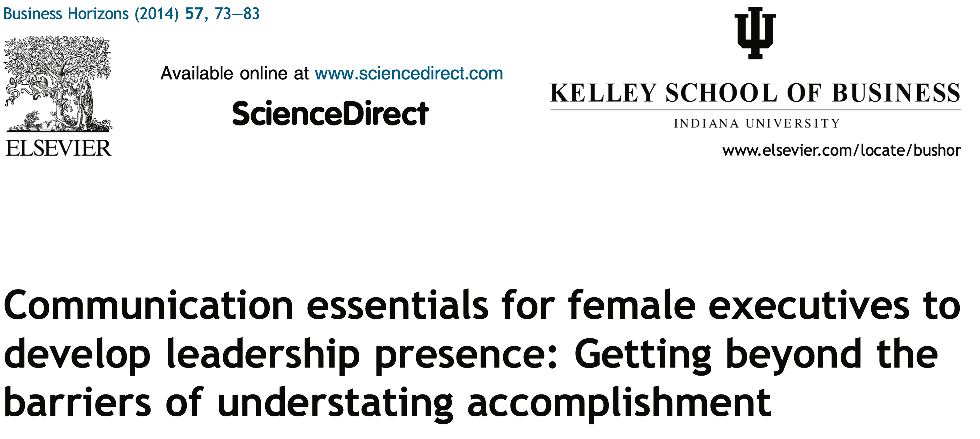Image resolution: width=980 pixels, height=439 pixels.
Task: Click the Kelley School of Business heading
Action: coord(755,93)
